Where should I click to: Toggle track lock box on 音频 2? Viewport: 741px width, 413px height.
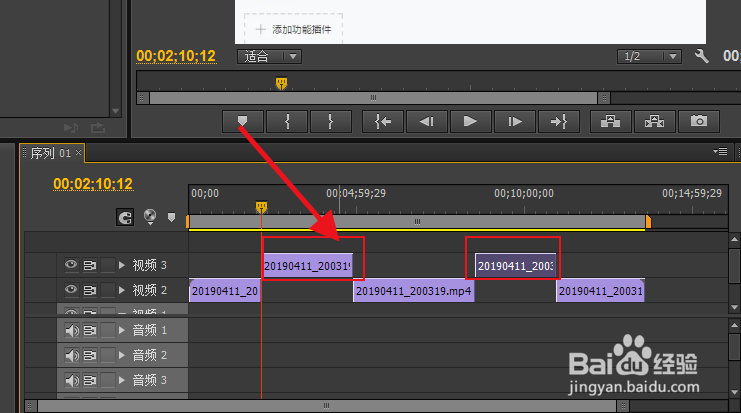[108, 355]
